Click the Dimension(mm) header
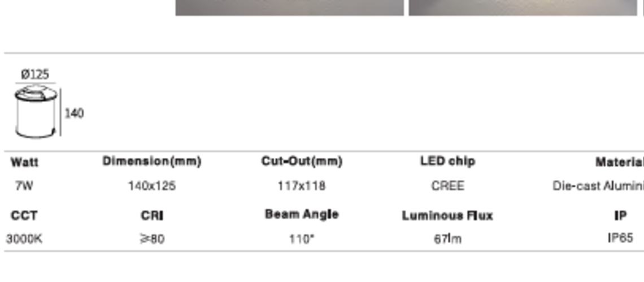The image size is (644, 282). point(151,161)
